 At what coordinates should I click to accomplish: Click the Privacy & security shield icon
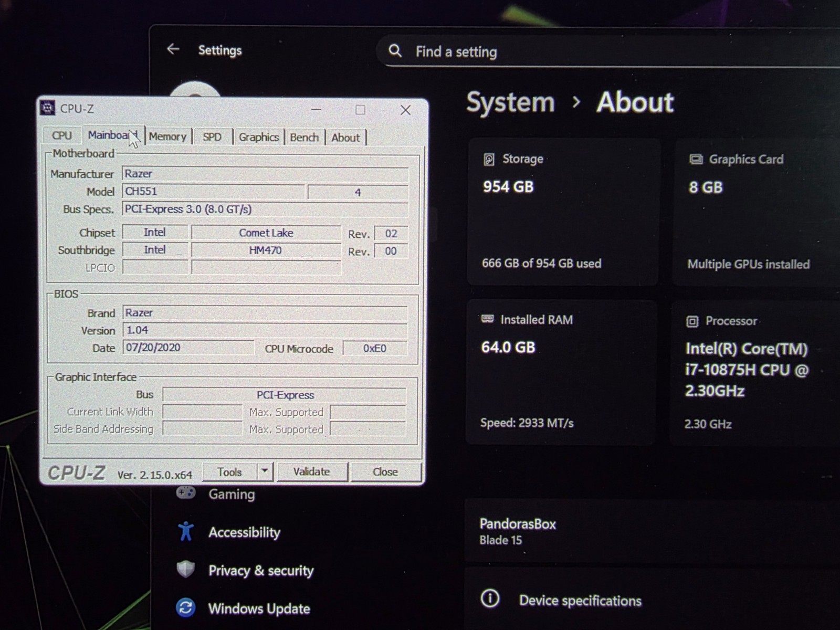[x=186, y=569]
